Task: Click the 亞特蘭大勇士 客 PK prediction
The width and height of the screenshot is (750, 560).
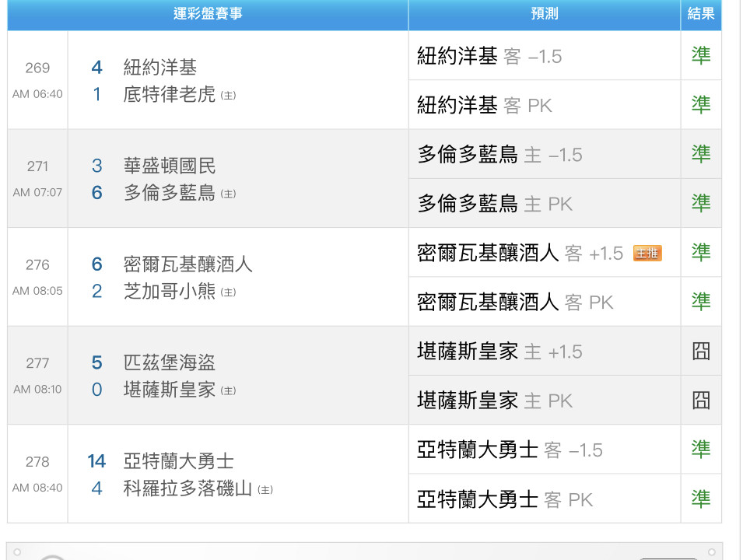Action: pyautogui.click(x=505, y=500)
